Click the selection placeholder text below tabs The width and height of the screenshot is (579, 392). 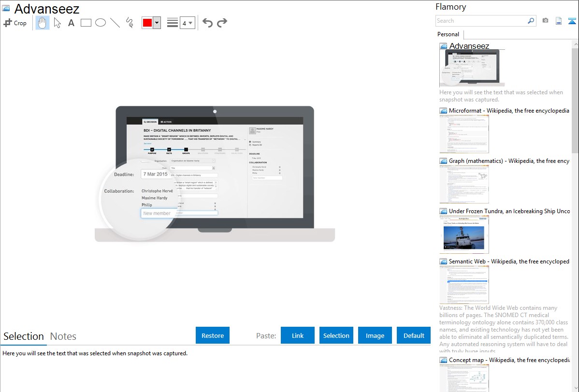tap(95, 353)
